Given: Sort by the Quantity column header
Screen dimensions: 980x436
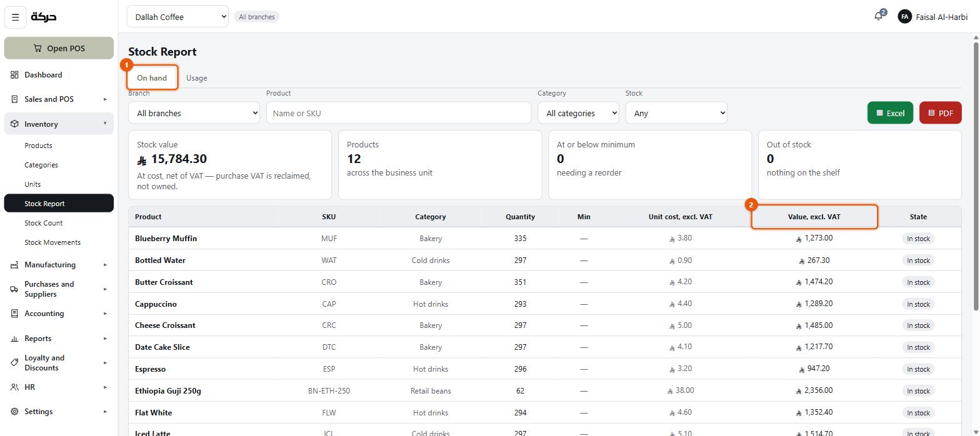Looking at the screenshot, I should [520, 217].
